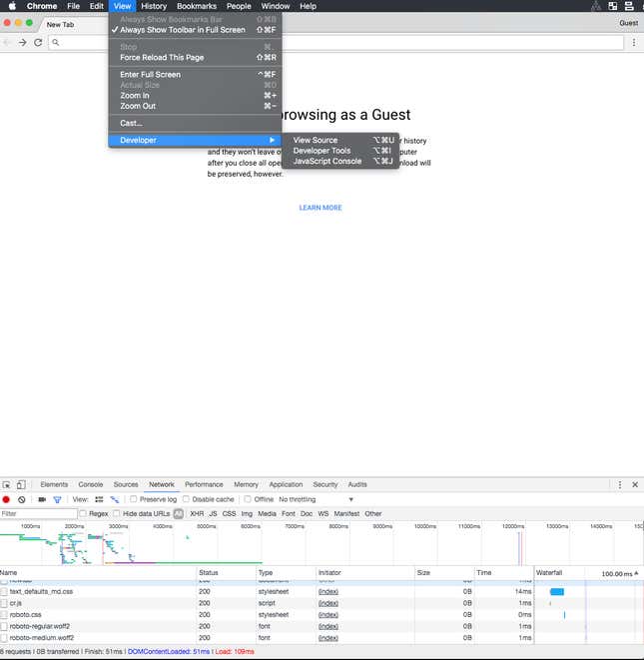Close the DevTools panel
The width and height of the screenshot is (644, 660).
(x=635, y=484)
